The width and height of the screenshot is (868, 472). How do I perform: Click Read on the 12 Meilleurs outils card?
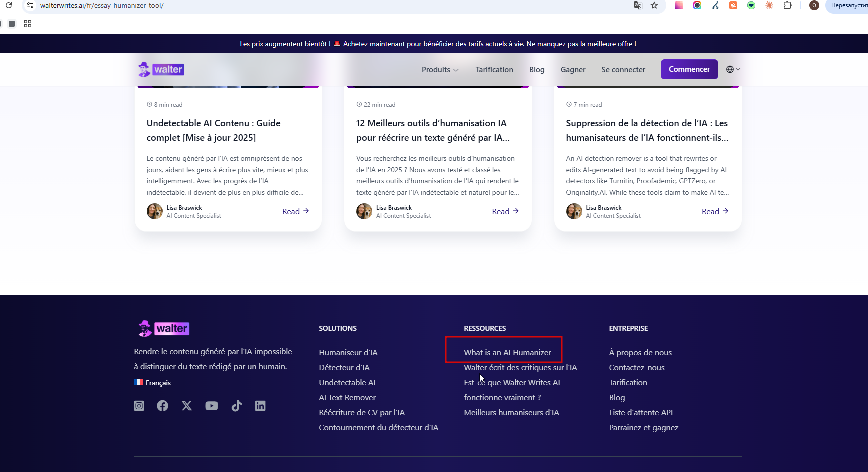505,211
